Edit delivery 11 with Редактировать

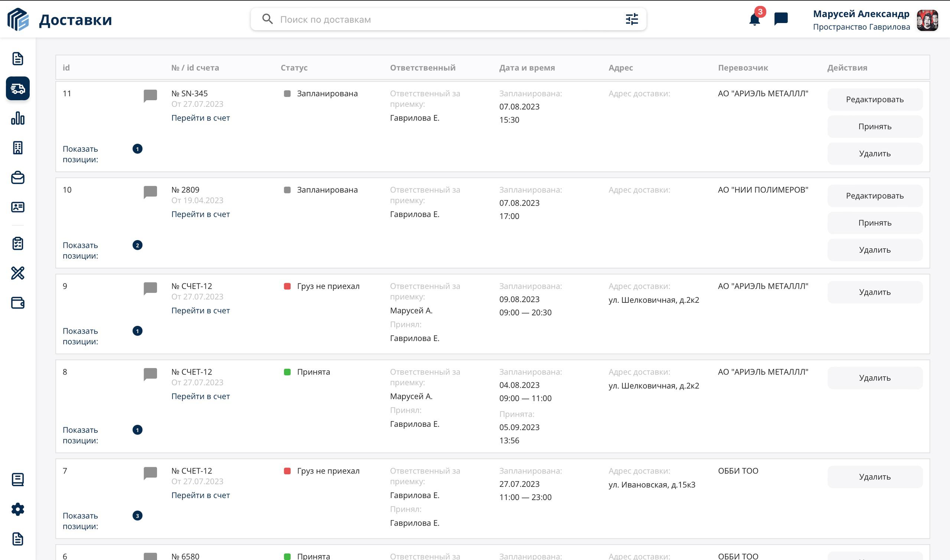[x=875, y=99]
